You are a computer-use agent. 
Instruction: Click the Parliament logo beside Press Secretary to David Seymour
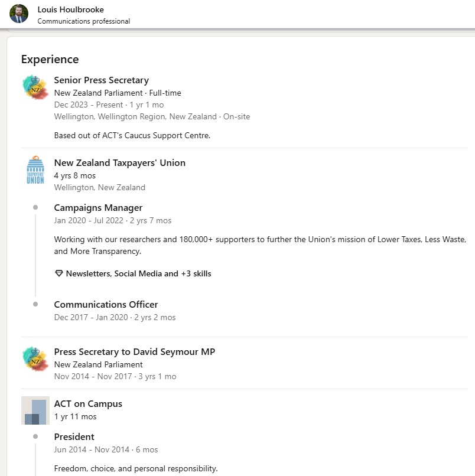point(35,359)
